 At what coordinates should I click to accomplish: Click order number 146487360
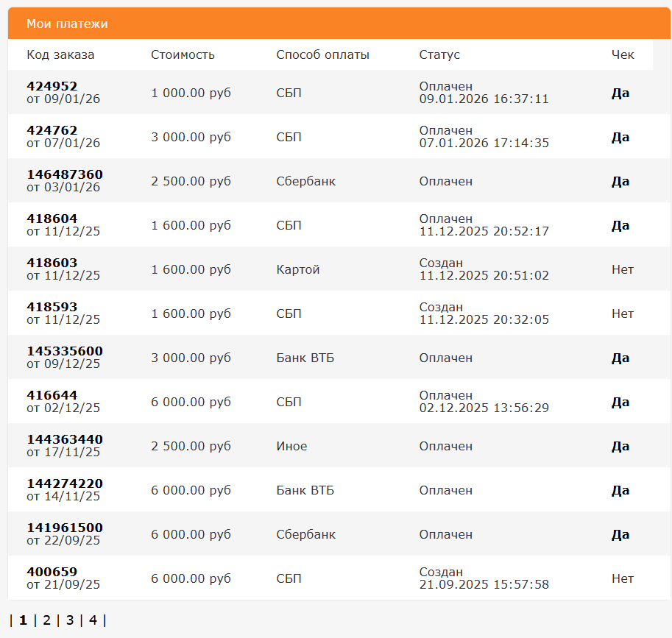65,174
